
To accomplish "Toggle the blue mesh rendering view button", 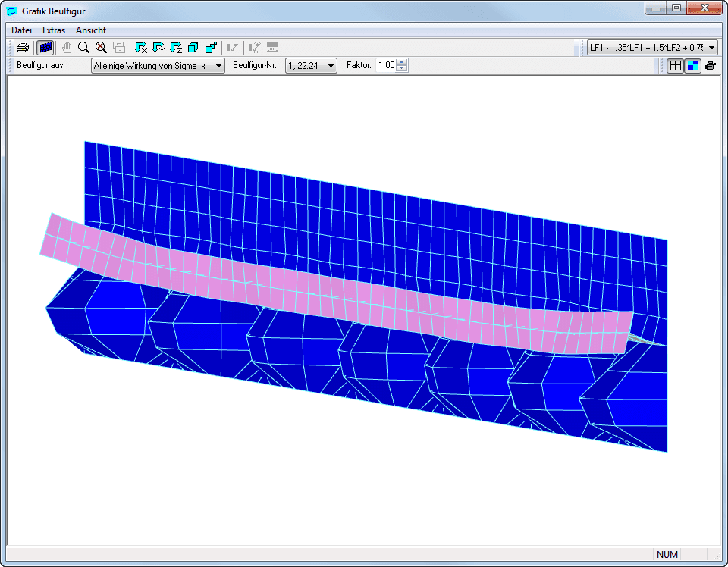I will [45, 47].
